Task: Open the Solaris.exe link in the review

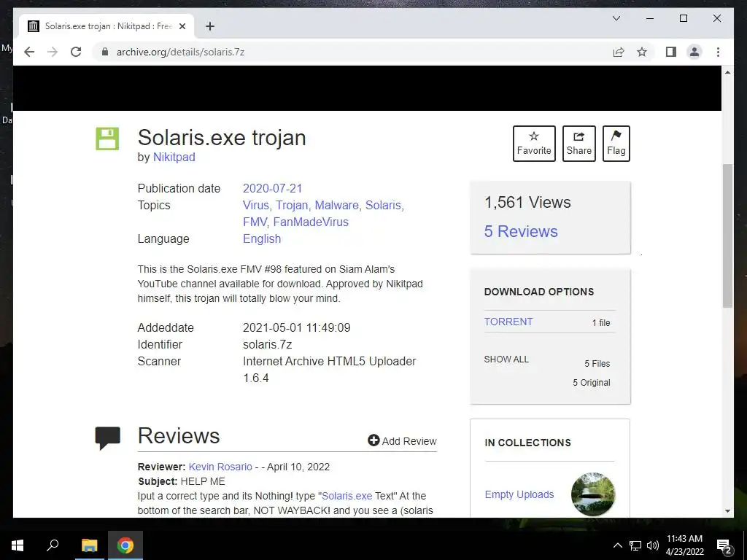Action: (347, 496)
